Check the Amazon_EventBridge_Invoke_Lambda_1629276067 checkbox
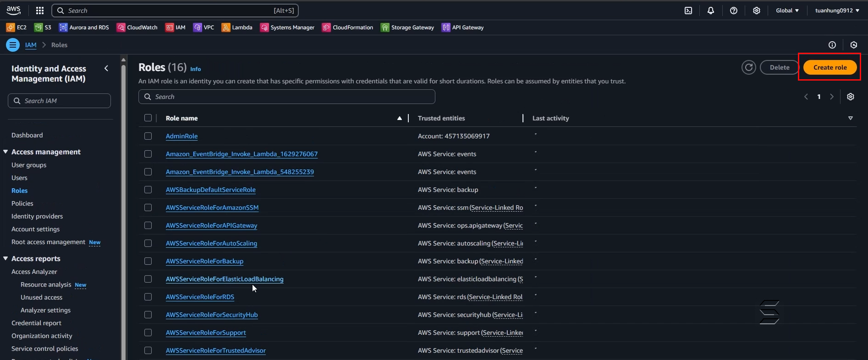868x360 pixels. coord(148,154)
